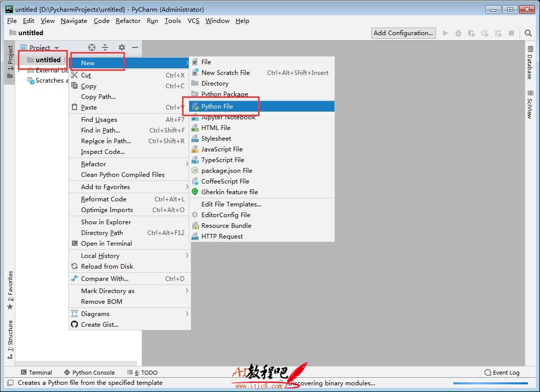Choose Edit File Templates... entry
Screen dimensions: 540x392
coord(262,204)
